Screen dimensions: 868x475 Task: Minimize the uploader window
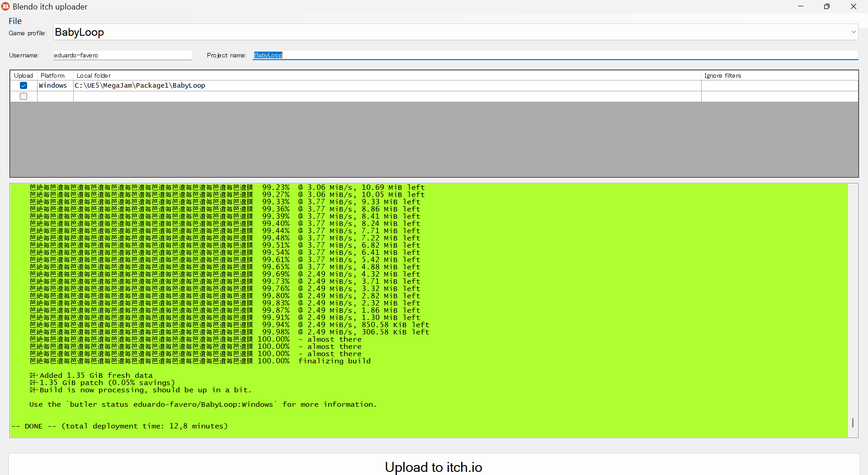click(801, 6)
